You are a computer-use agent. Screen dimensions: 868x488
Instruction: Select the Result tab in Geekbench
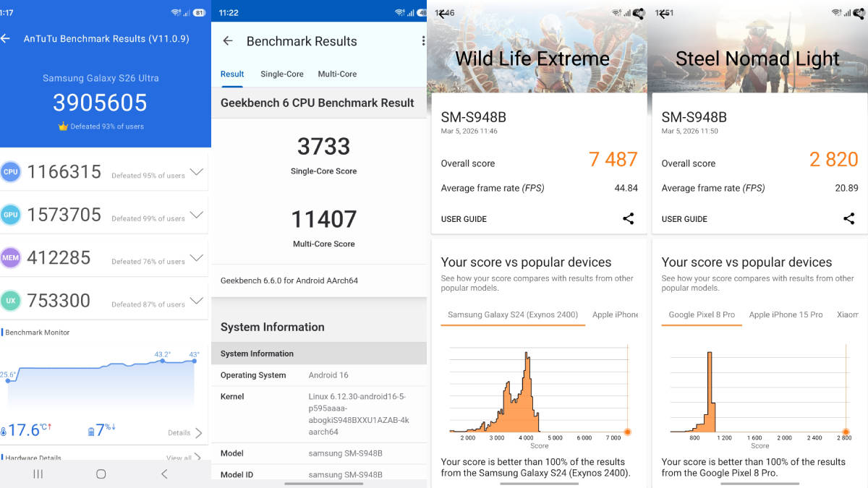[x=232, y=74]
